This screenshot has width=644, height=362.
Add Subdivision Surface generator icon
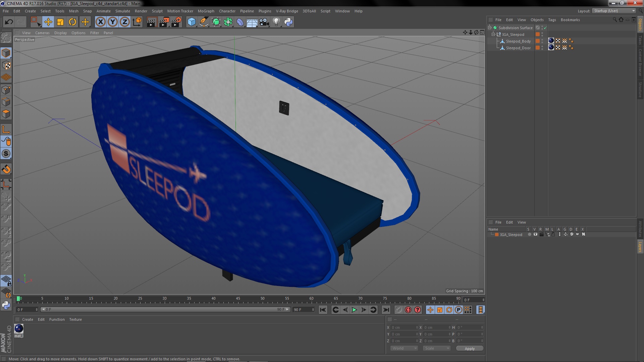[216, 22]
